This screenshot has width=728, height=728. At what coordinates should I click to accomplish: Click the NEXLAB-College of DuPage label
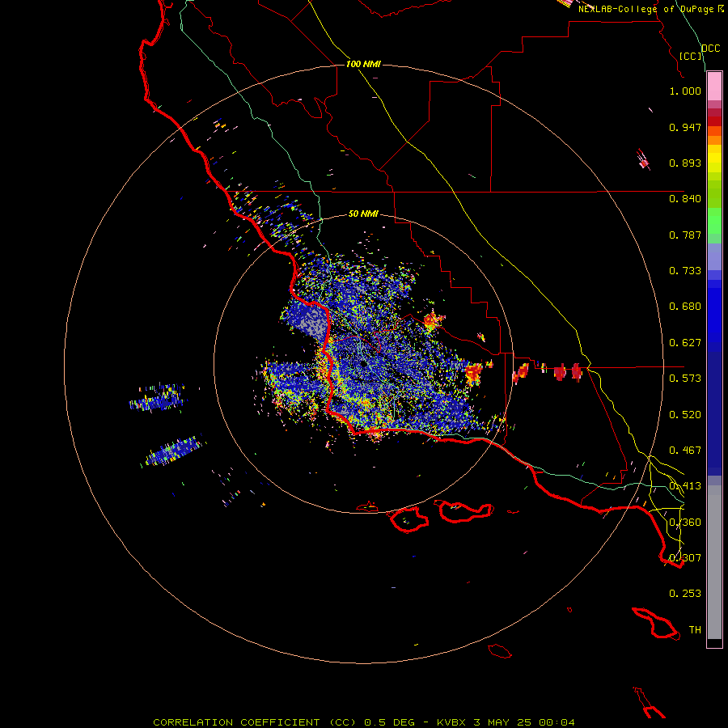tap(648, 9)
